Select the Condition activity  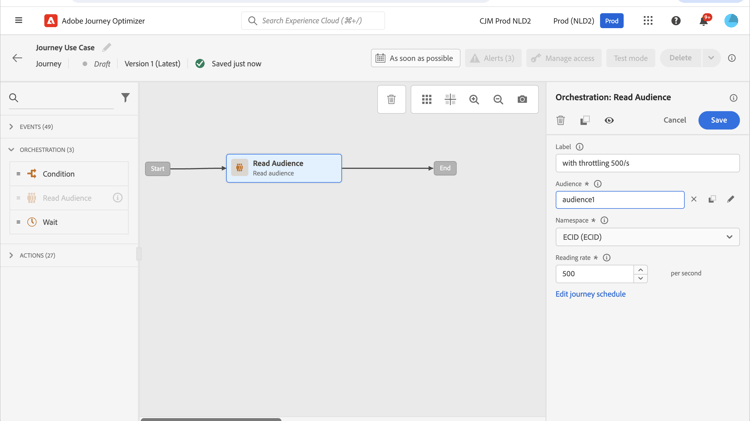[x=69, y=174]
